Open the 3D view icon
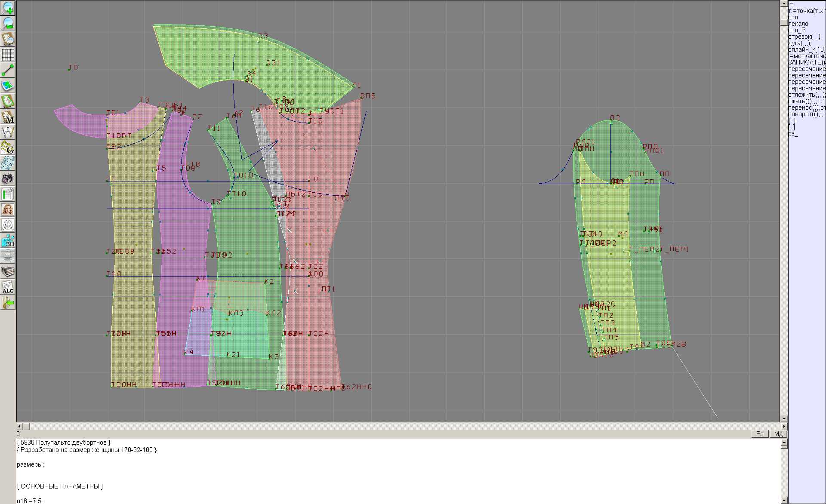Image resolution: width=826 pixels, height=504 pixels. click(x=8, y=240)
